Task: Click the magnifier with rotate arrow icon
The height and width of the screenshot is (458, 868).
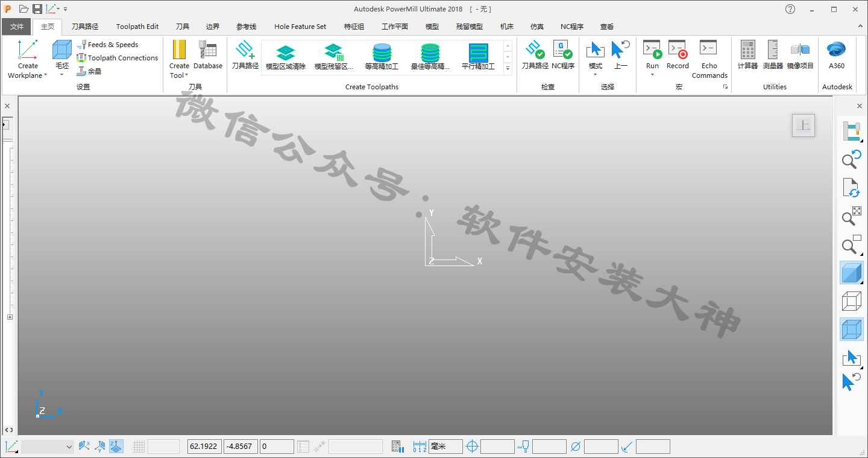Action: [851, 159]
